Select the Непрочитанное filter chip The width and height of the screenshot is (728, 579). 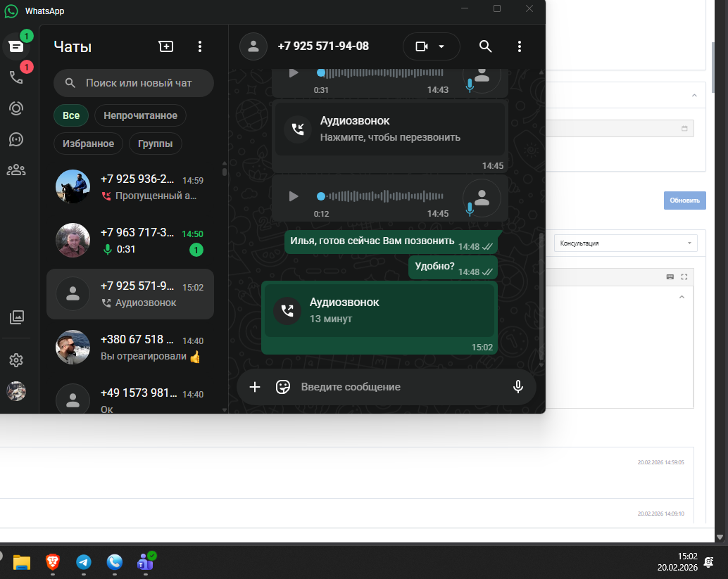[x=140, y=115]
